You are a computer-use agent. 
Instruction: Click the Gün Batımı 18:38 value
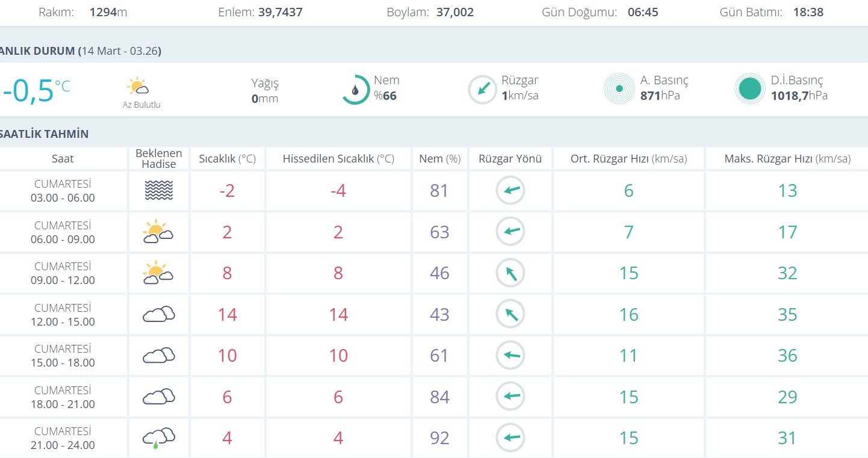808,12
